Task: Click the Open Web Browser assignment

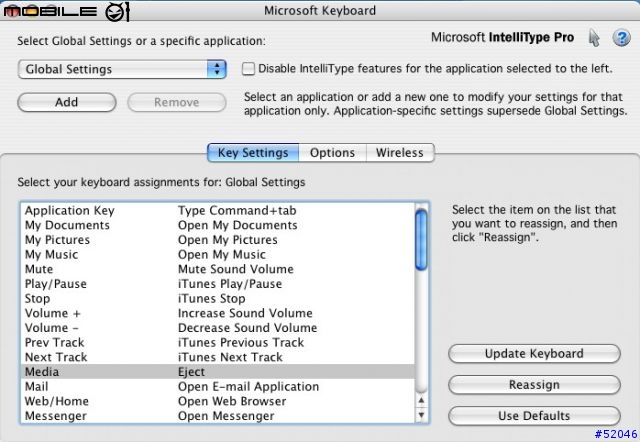Action: [x=232, y=401]
